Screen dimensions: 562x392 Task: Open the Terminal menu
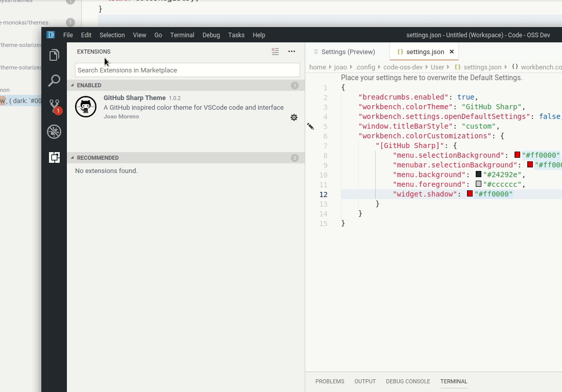[182, 35]
